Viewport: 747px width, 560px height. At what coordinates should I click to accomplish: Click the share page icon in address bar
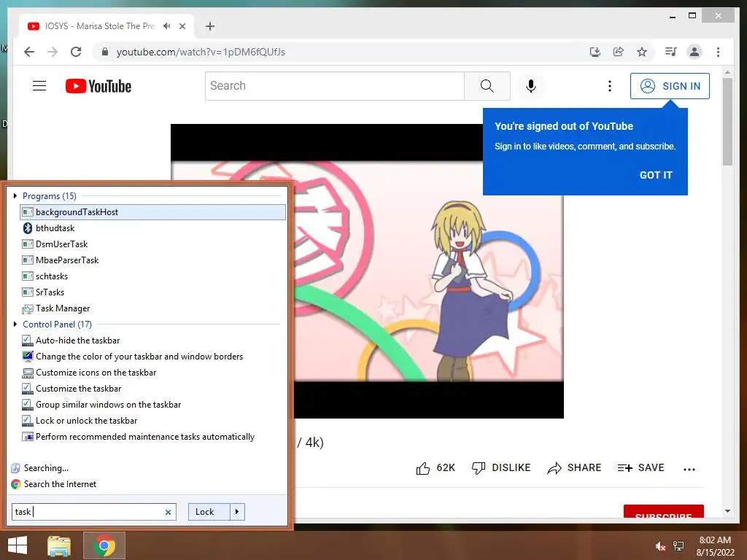[x=619, y=52]
